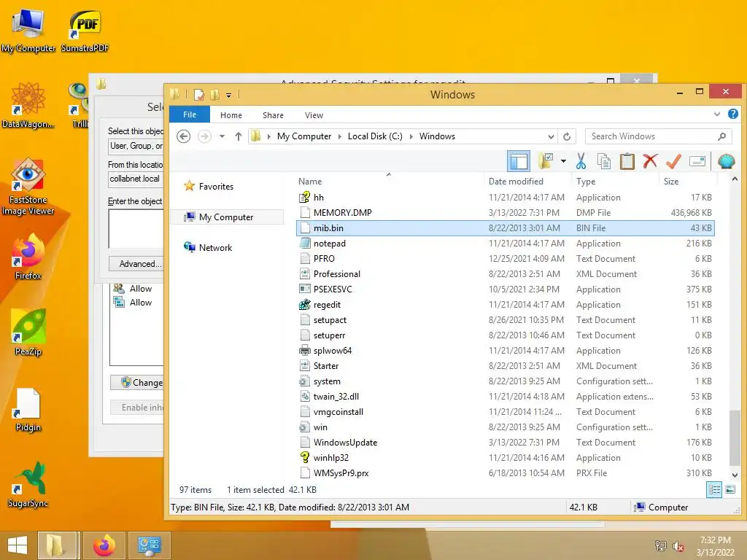747x560 pixels.
Task: Cut the selected file with scissors icon
Action: (581, 161)
